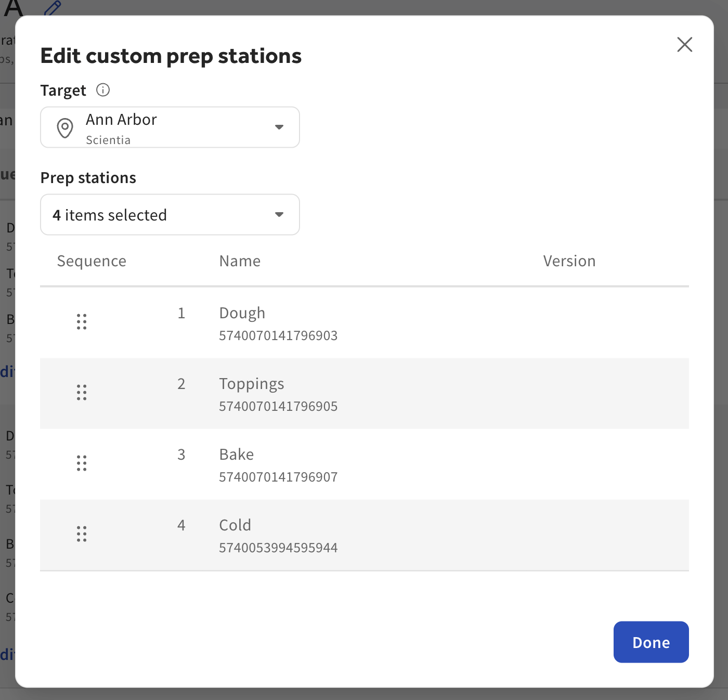
Task: Open the Ann Arbor target dropdown
Action: (170, 127)
